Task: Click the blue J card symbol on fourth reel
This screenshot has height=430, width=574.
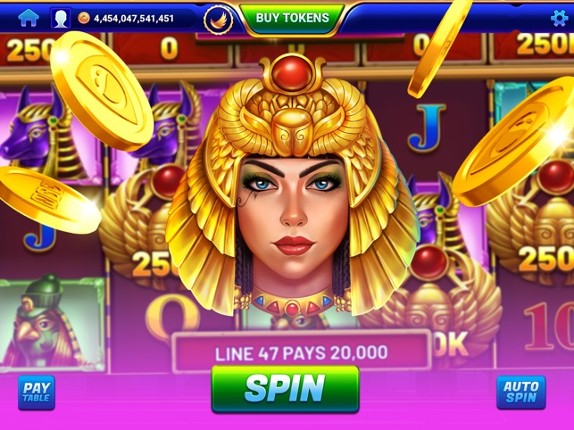Action: coord(426,128)
